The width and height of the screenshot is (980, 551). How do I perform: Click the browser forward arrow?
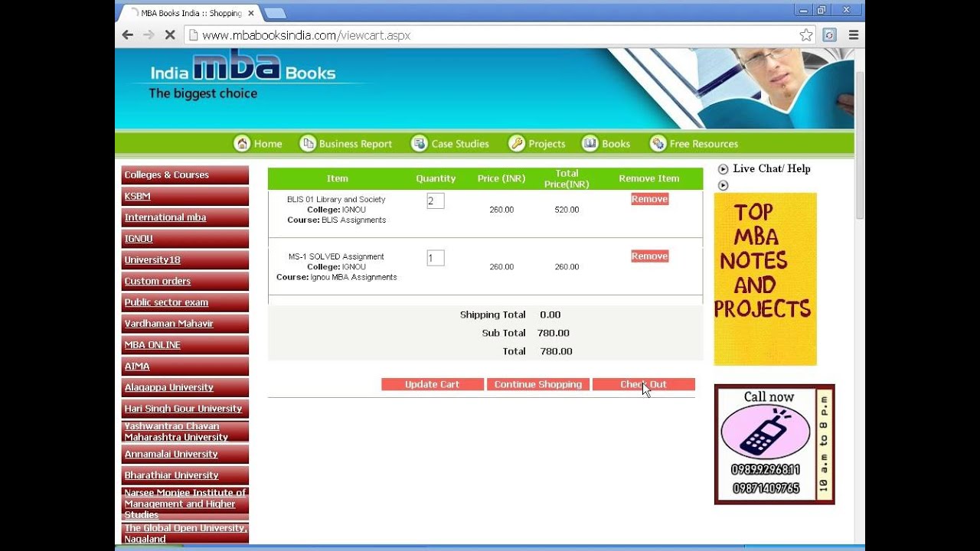149,35
